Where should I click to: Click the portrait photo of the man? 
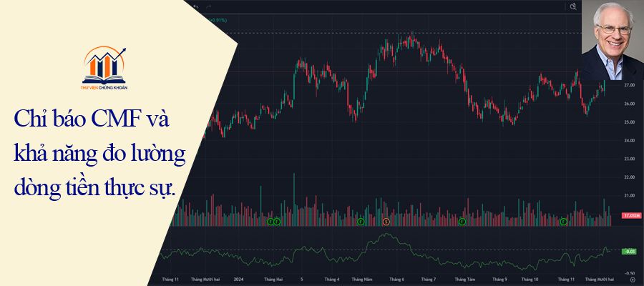pyautogui.click(x=613, y=40)
